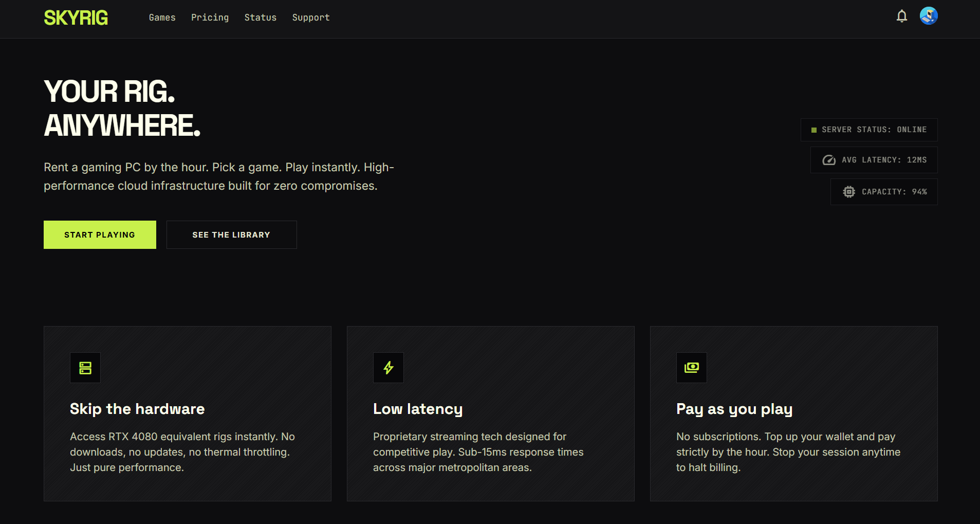Open the Support nav item

click(x=311, y=17)
